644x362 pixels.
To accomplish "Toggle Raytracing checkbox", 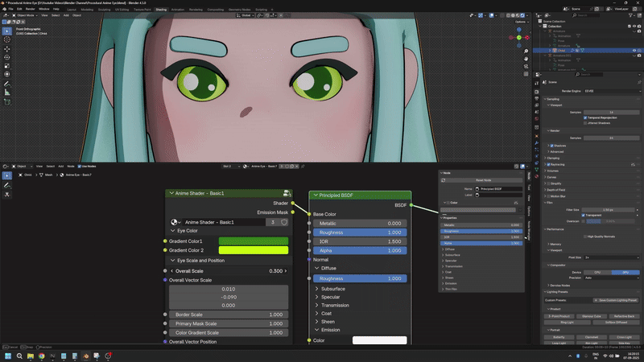I will (x=548, y=165).
